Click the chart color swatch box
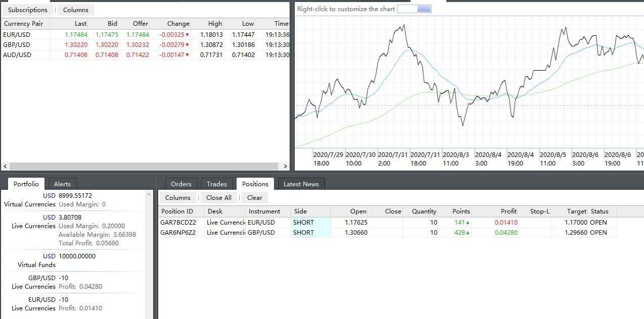644x319 pixels. 415,9
